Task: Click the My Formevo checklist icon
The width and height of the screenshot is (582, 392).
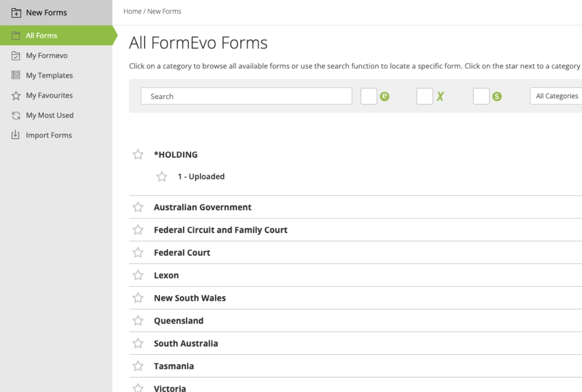Action: (16, 55)
